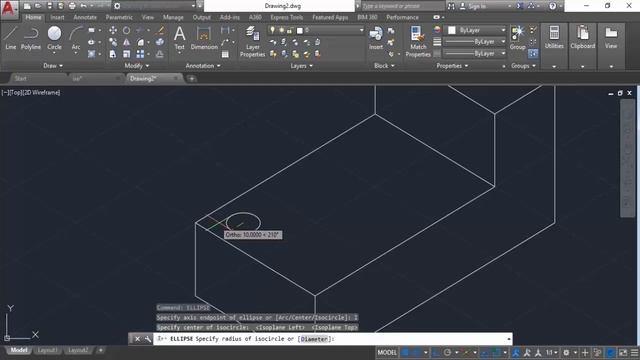
Task: Open the annotation scale 1:1 dropdown
Action: pos(552,352)
